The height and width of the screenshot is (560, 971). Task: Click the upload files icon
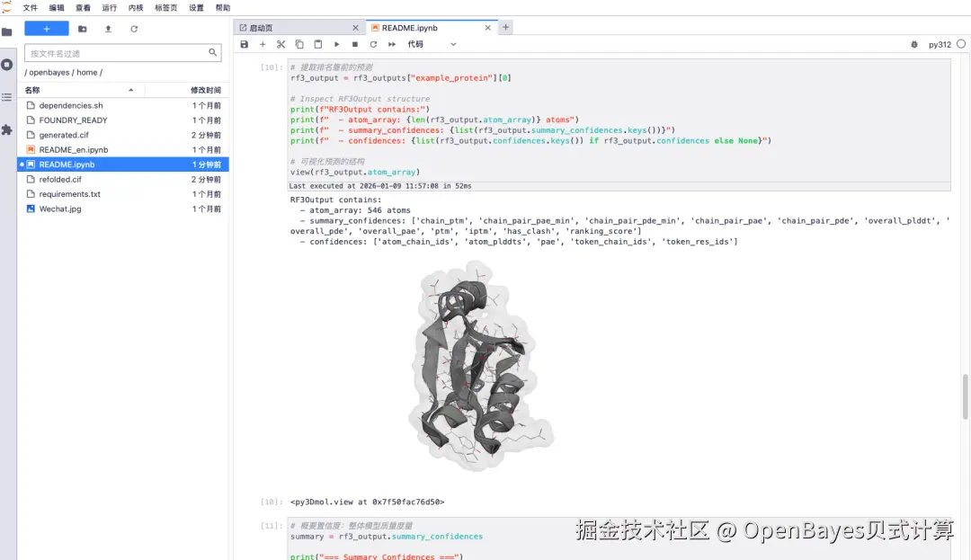coord(109,29)
